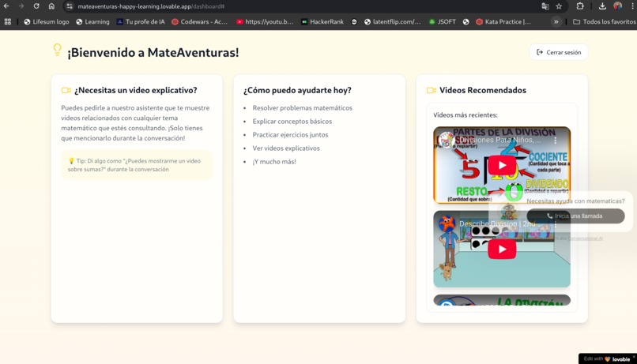
Task: Open options menu on Divisiones Para Niños video
Action: (x=556, y=140)
